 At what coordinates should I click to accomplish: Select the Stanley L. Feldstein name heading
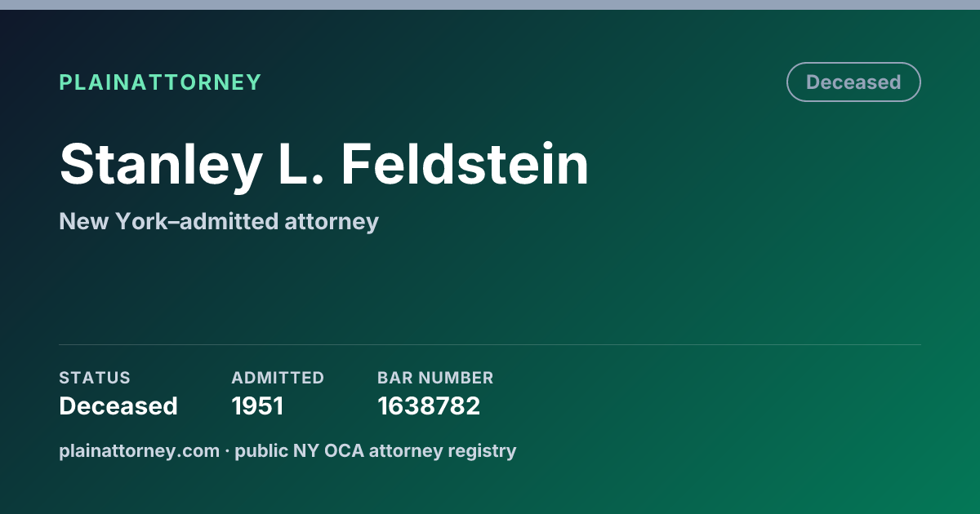[x=324, y=166]
